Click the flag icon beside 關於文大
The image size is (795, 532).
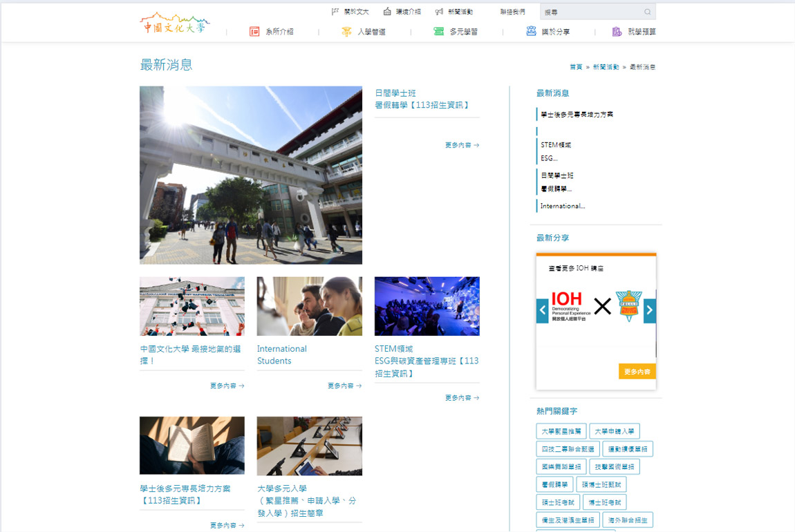pyautogui.click(x=335, y=12)
